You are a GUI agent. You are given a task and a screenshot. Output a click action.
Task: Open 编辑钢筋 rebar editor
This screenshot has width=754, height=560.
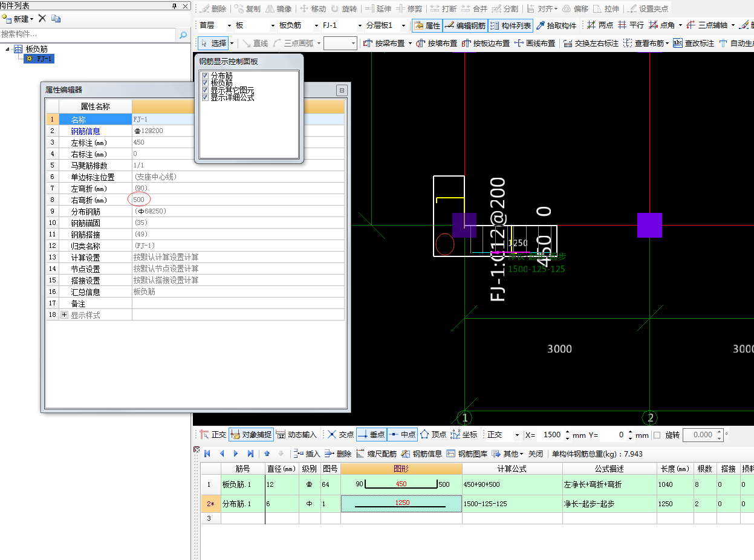(x=465, y=25)
